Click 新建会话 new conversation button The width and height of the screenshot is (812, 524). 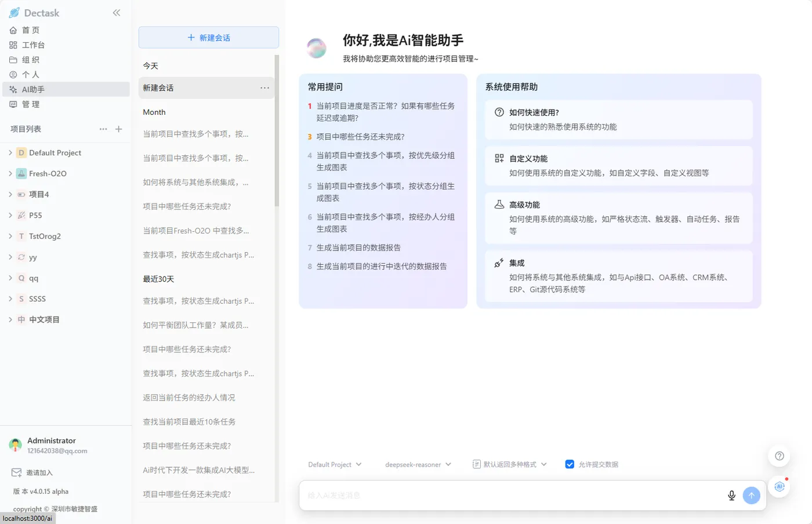point(209,38)
